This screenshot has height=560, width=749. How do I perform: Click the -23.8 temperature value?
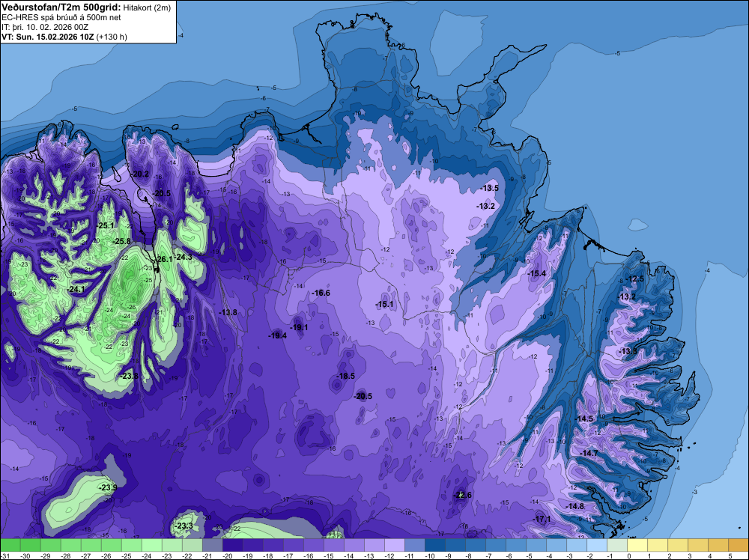coord(129,376)
